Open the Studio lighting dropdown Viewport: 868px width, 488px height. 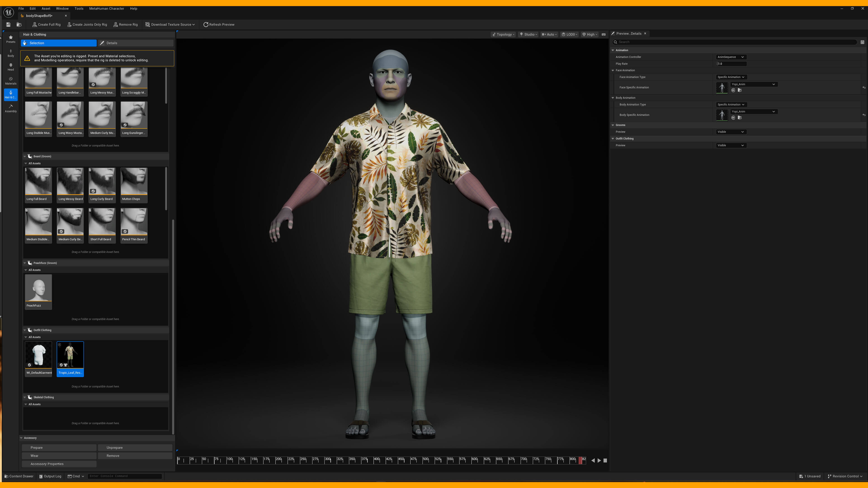coord(528,34)
